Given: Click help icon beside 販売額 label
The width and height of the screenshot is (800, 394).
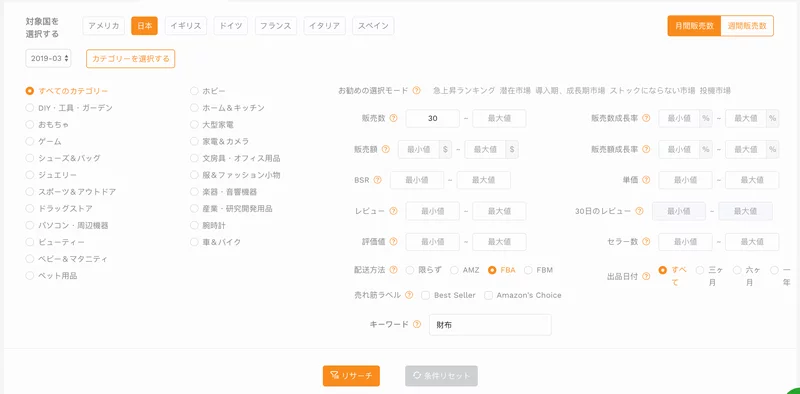Looking at the screenshot, I should [386, 150].
